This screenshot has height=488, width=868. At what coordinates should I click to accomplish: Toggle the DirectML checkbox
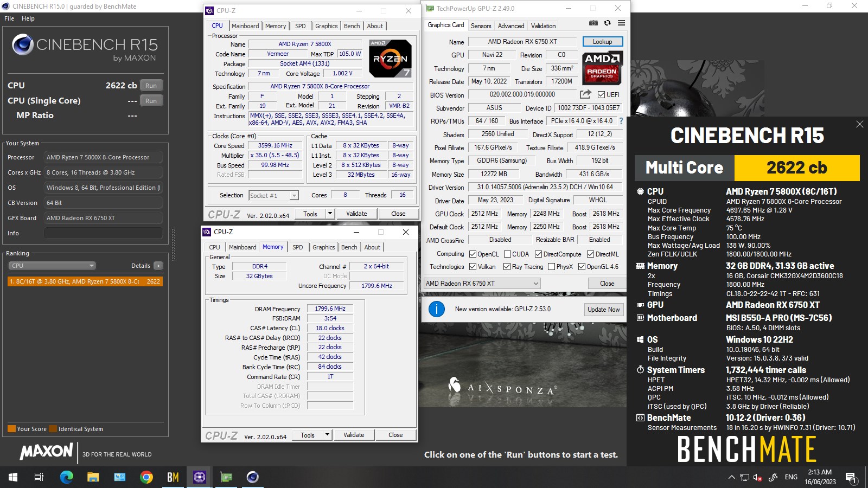590,254
